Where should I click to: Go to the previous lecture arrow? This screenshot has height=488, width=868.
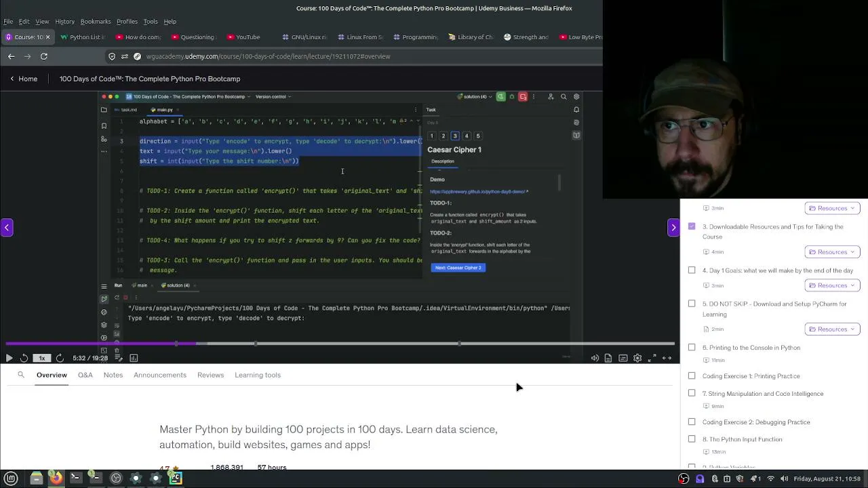pos(7,227)
